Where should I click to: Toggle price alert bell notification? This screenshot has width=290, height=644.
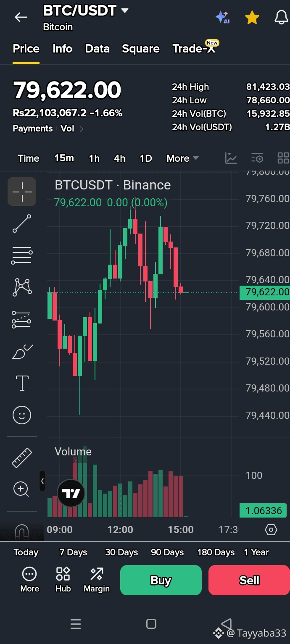[281, 18]
